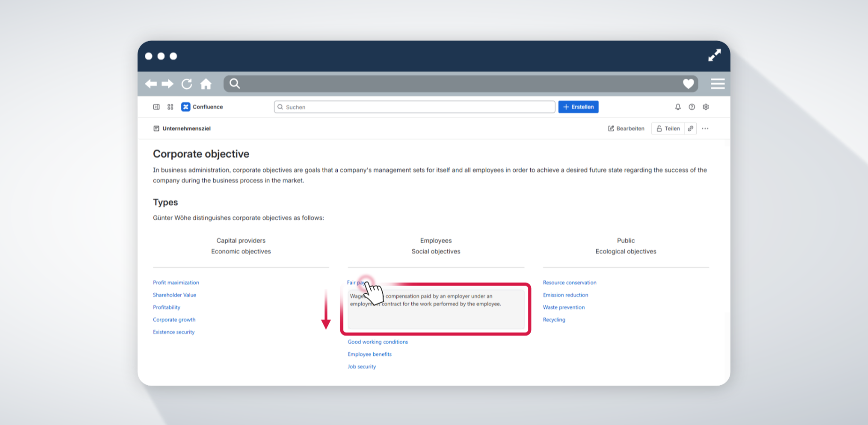Open the help question mark icon
Screen dimensions: 868x425
[x=692, y=107]
